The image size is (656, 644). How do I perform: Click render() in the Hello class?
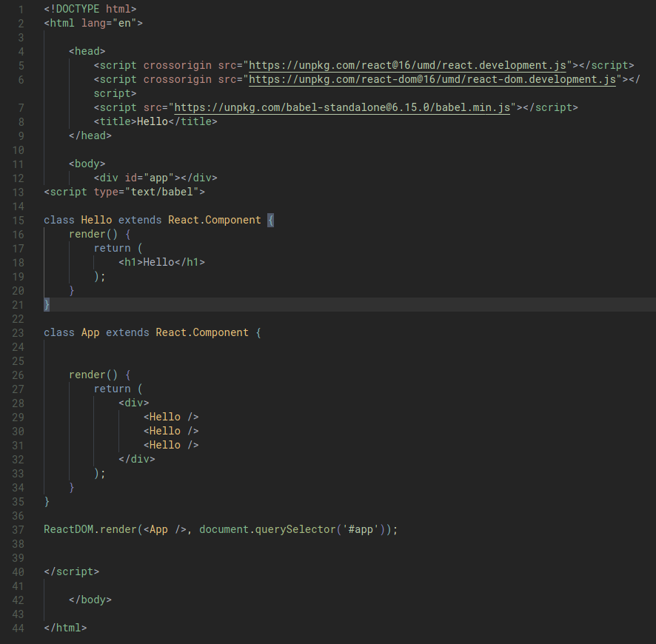pyautogui.click(x=93, y=234)
